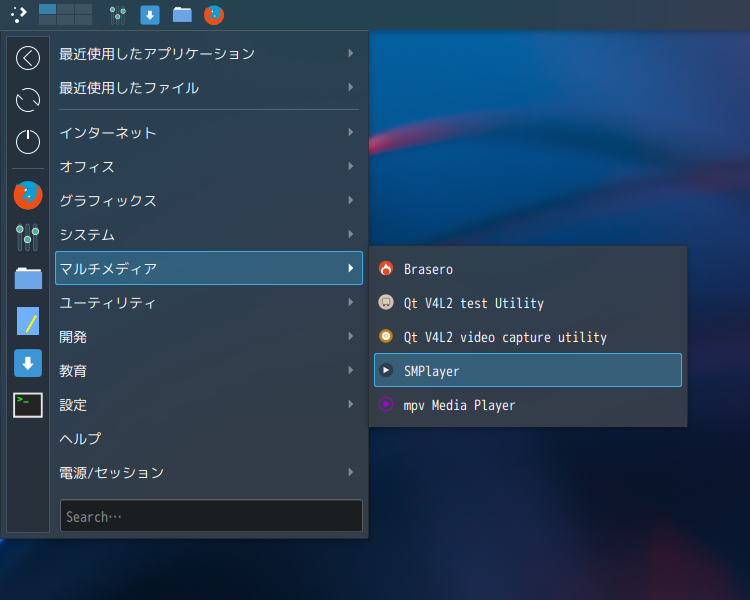Click the power icon in the menu sidebar

pos(28,142)
